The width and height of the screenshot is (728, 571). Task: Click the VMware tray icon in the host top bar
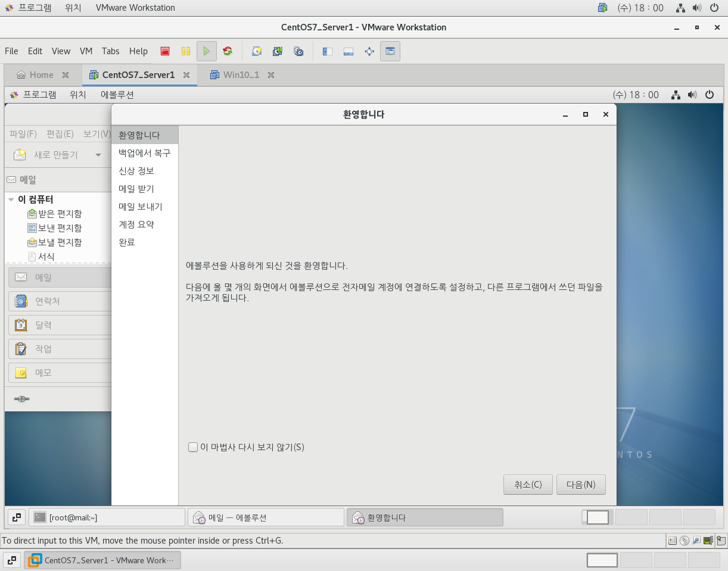click(x=603, y=8)
